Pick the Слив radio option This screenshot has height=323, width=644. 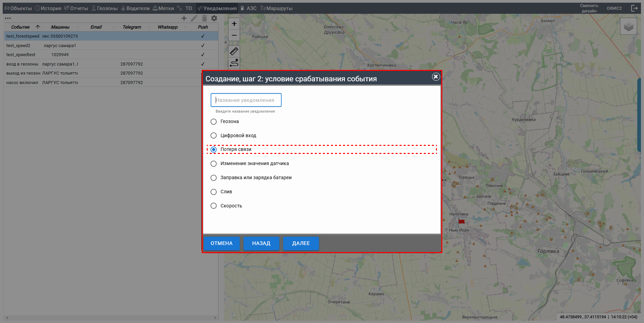pyautogui.click(x=213, y=192)
